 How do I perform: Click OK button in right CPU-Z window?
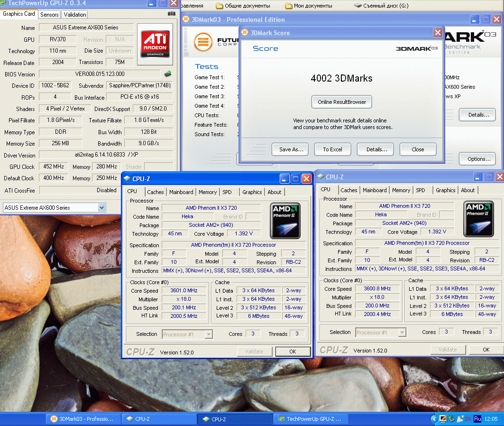point(486,350)
